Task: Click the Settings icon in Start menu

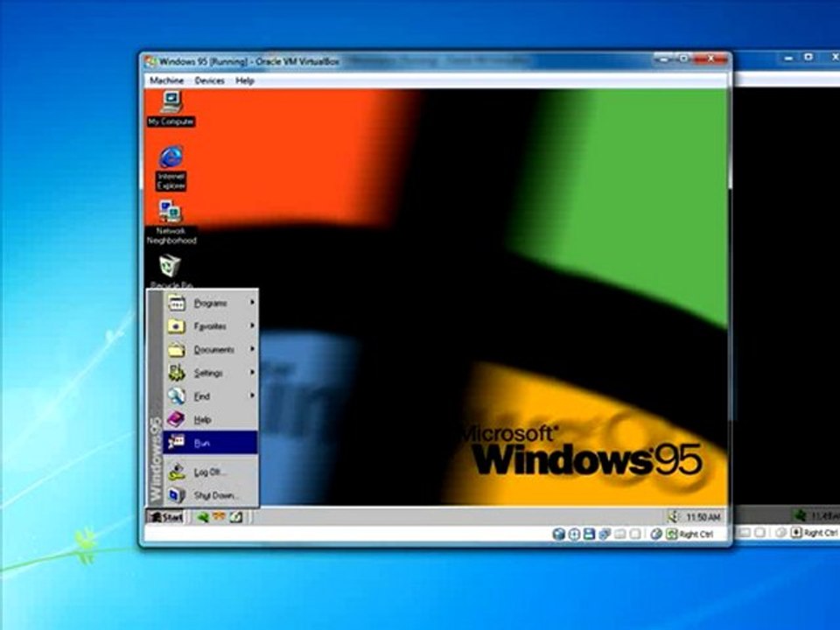Action: 176,373
